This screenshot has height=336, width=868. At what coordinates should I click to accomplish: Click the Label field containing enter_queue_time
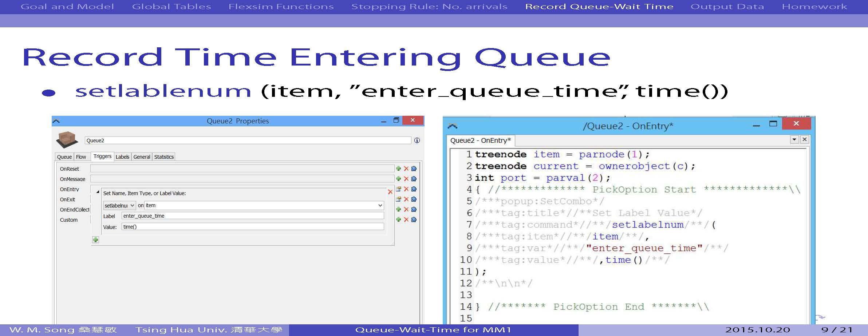[253, 216]
